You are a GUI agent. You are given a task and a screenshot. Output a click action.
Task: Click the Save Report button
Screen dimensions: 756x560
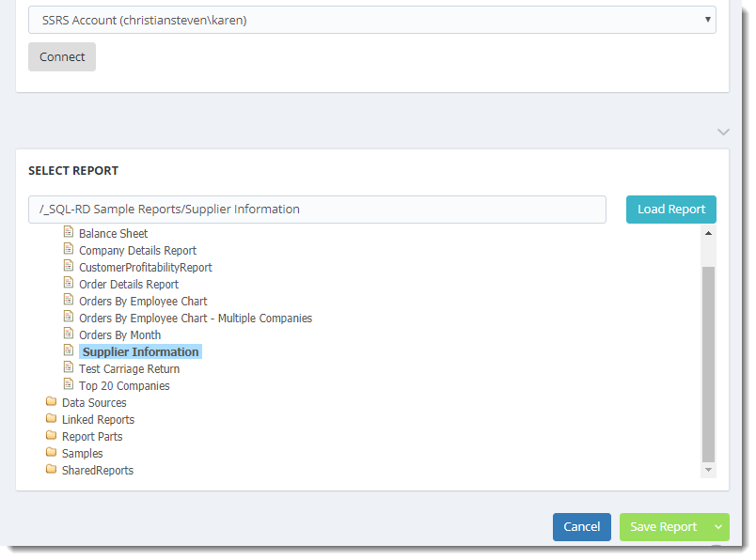(664, 527)
